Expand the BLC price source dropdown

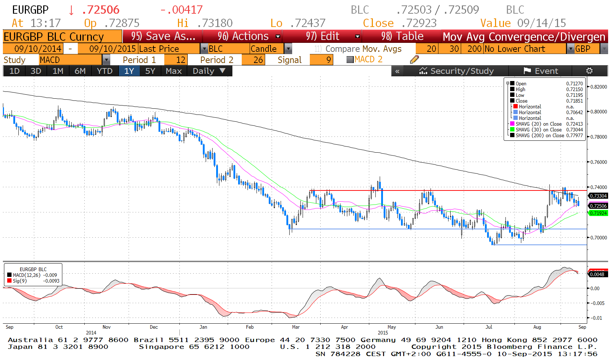204,49
